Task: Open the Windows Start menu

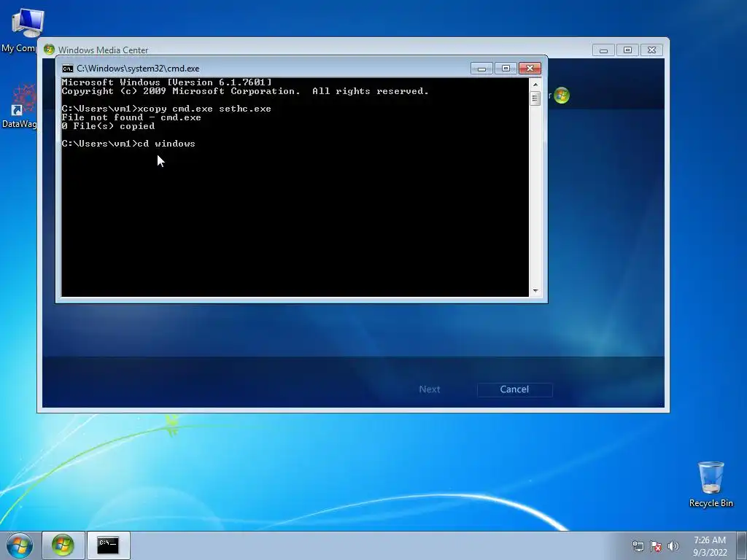Action: [20, 545]
